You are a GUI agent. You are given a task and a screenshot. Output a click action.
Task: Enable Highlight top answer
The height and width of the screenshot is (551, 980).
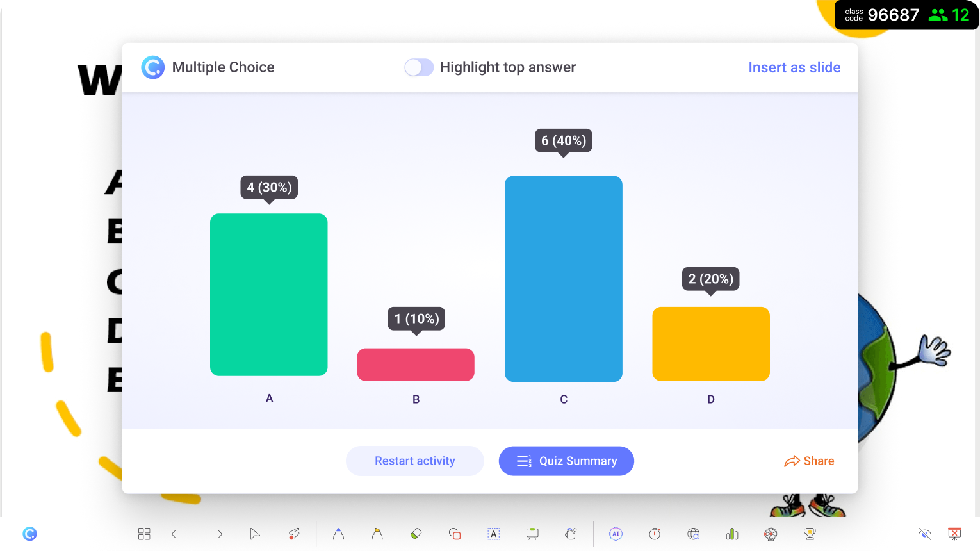point(419,67)
